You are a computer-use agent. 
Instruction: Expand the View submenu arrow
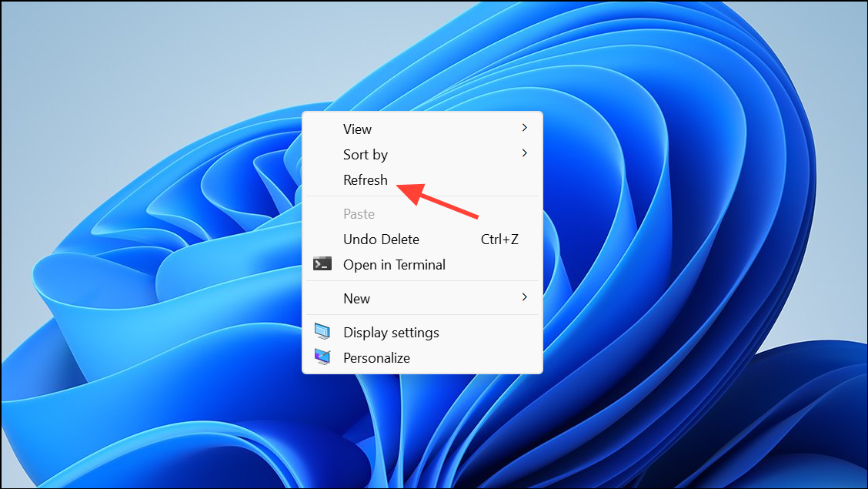click(x=524, y=128)
